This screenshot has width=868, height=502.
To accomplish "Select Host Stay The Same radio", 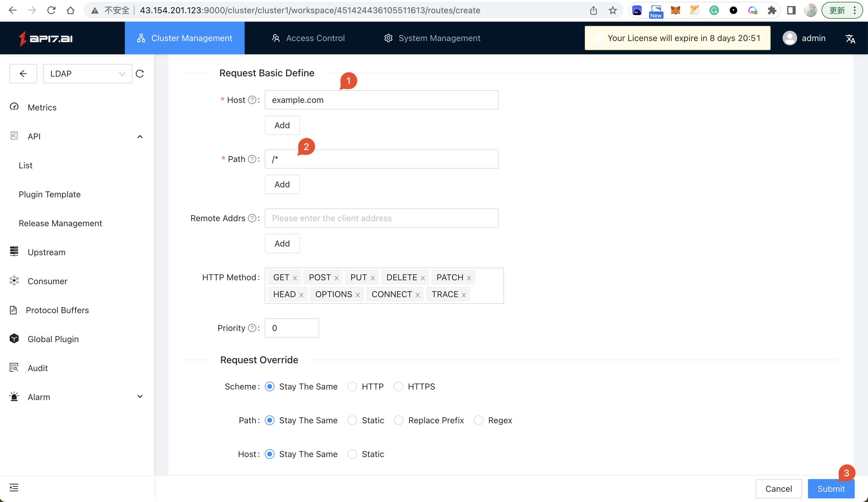I will point(270,454).
